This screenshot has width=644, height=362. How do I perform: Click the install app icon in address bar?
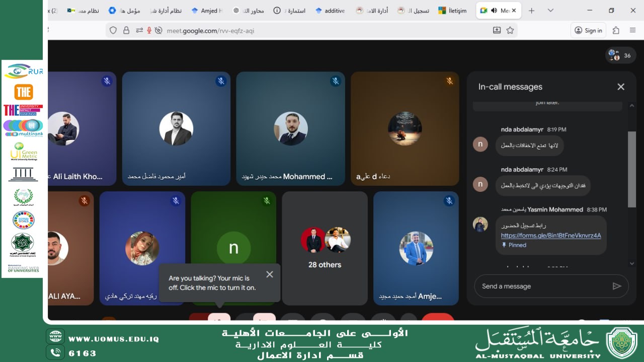pos(497,30)
